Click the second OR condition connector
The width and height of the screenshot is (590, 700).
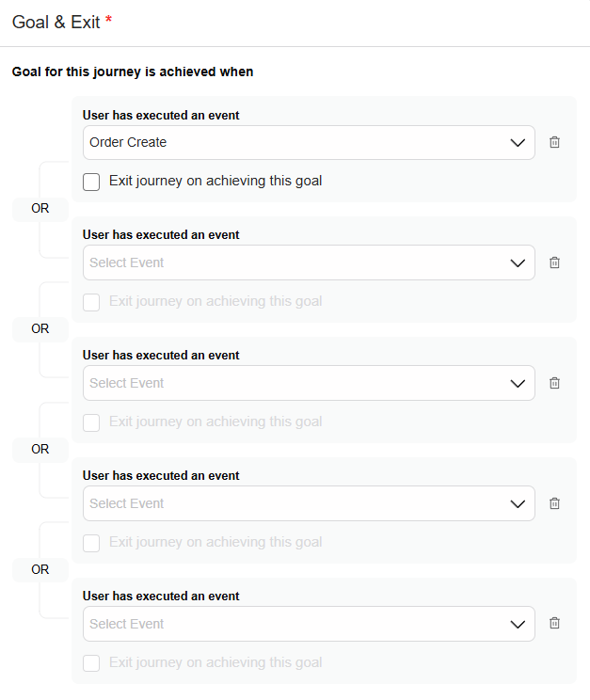40,329
